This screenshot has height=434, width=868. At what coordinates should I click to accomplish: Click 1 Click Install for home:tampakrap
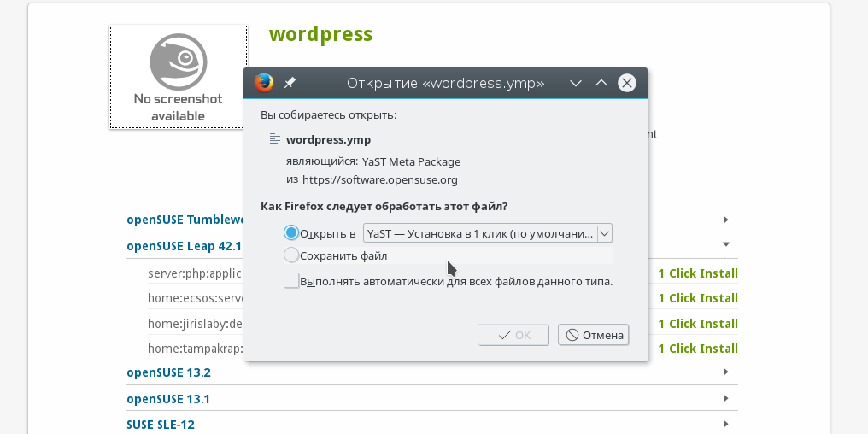click(697, 349)
